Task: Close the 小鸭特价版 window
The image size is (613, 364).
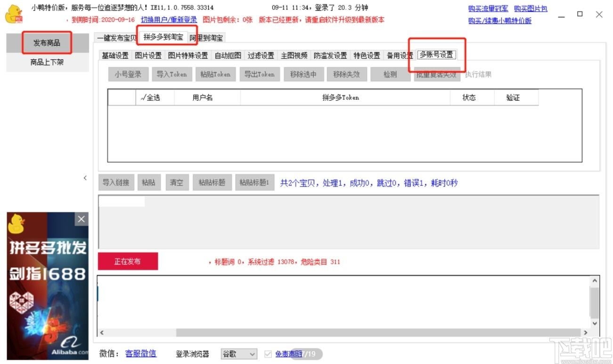Action: click(x=599, y=15)
